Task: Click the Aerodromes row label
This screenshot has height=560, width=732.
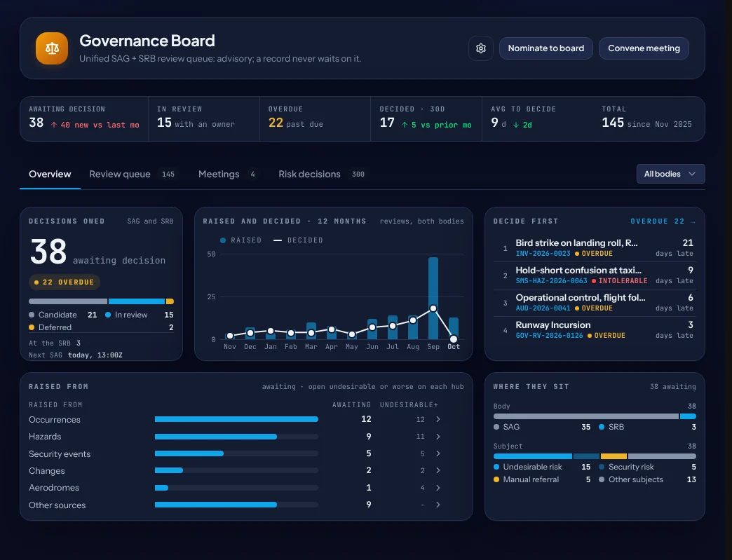Action: point(54,488)
